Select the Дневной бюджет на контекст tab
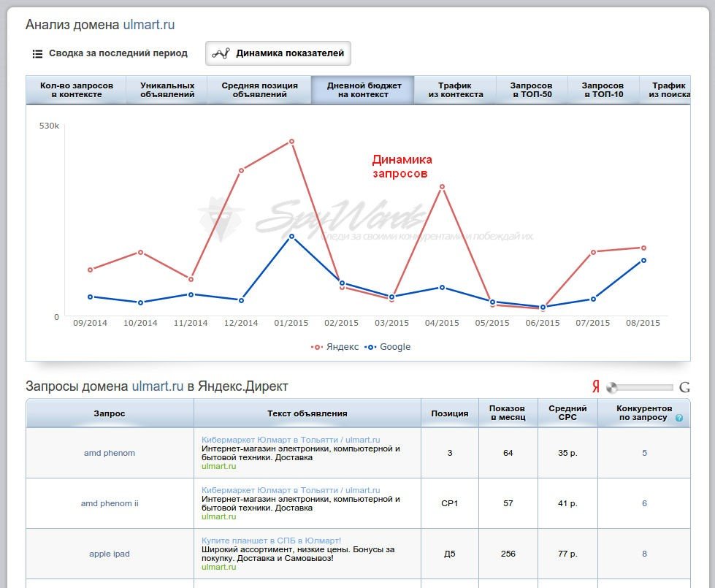 click(x=364, y=90)
